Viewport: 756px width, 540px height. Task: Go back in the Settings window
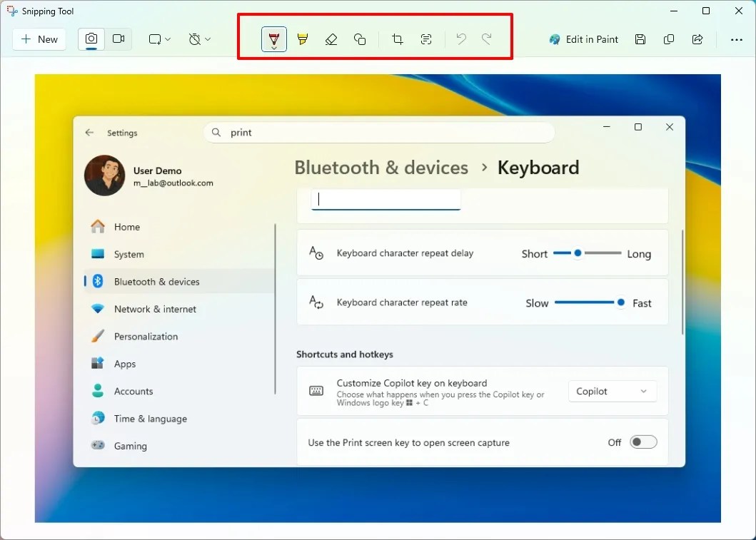click(x=89, y=133)
